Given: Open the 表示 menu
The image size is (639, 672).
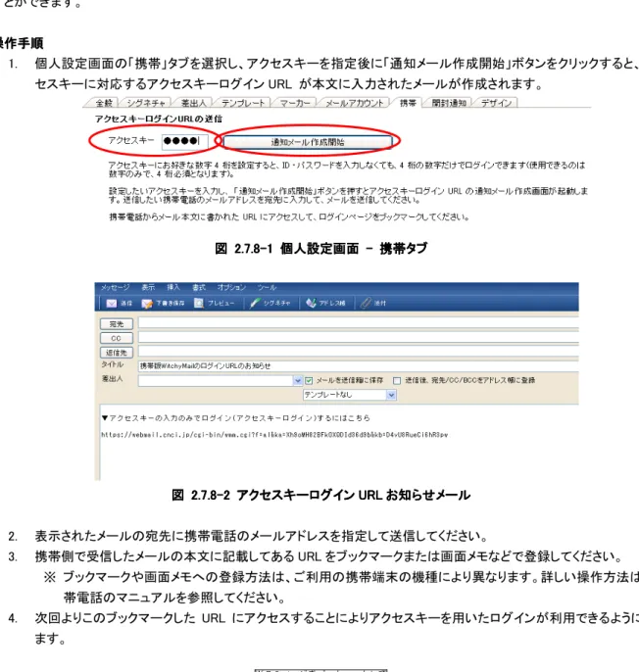Looking at the screenshot, I should coord(148,287).
